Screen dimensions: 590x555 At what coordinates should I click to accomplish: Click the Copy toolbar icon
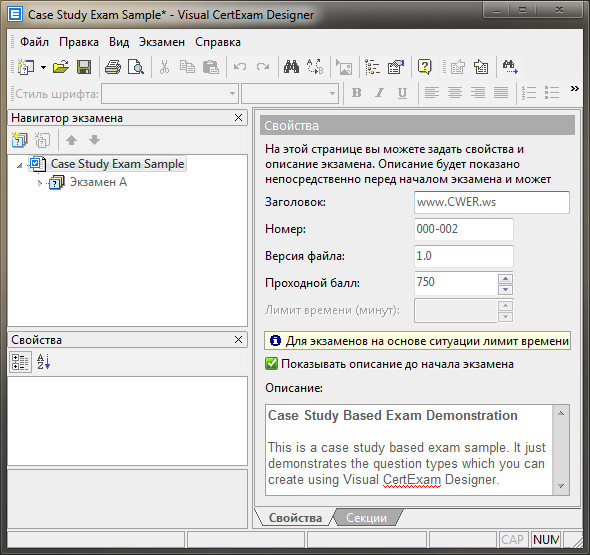pos(187,67)
